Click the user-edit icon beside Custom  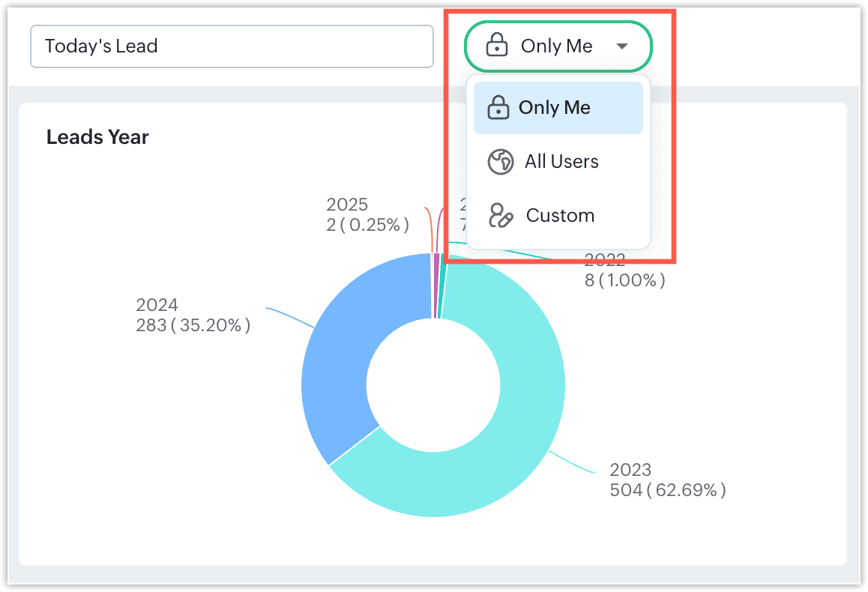click(x=500, y=216)
